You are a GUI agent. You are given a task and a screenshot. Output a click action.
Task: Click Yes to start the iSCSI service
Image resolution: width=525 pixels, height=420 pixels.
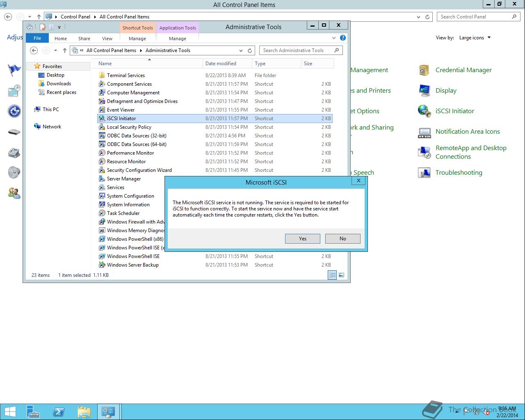click(x=302, y=238)
